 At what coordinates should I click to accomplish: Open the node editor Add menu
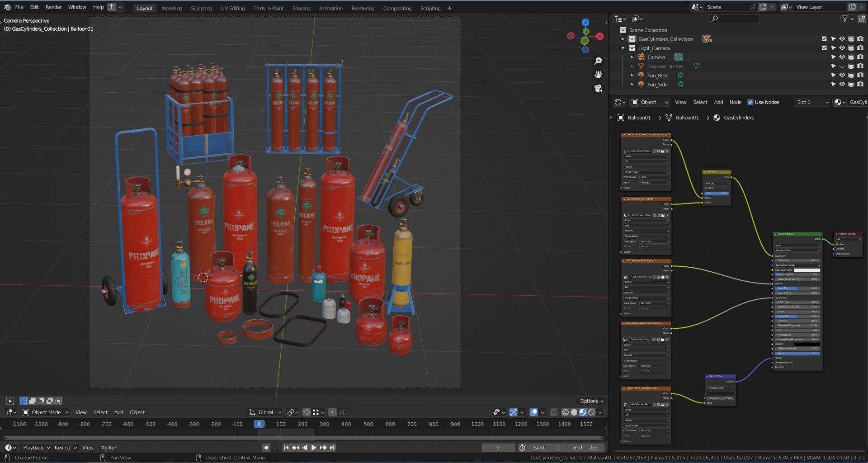tap(718, 103)
